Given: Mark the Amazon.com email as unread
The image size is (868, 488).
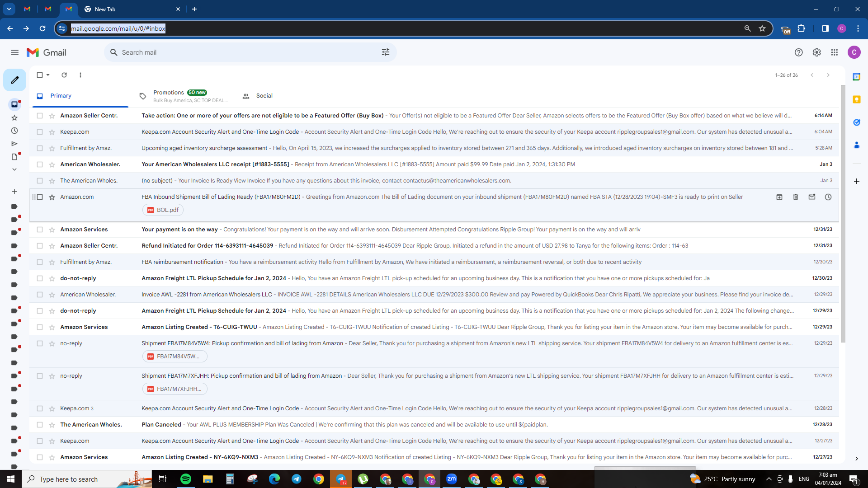Looking at the screenshot, I should click(x=812, y=197).
